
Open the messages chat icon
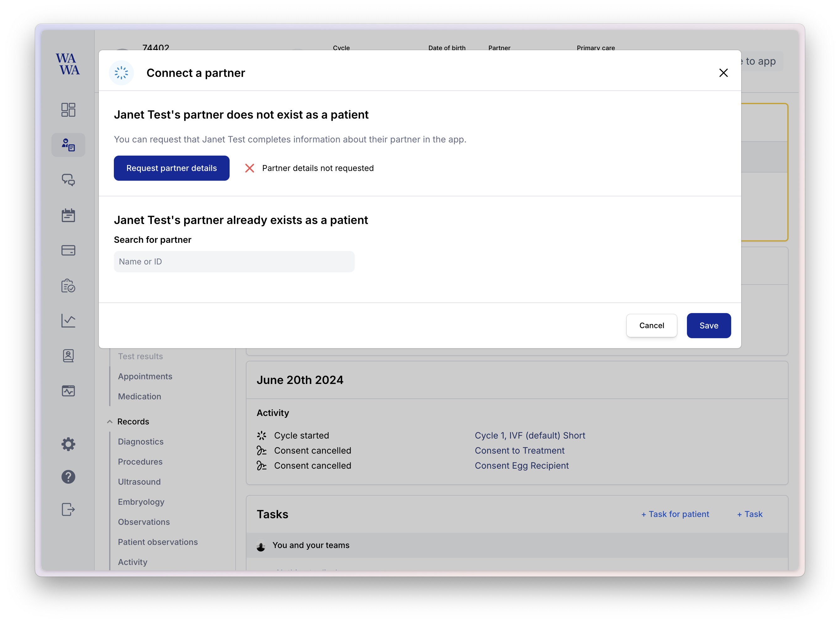pos(68,180)
